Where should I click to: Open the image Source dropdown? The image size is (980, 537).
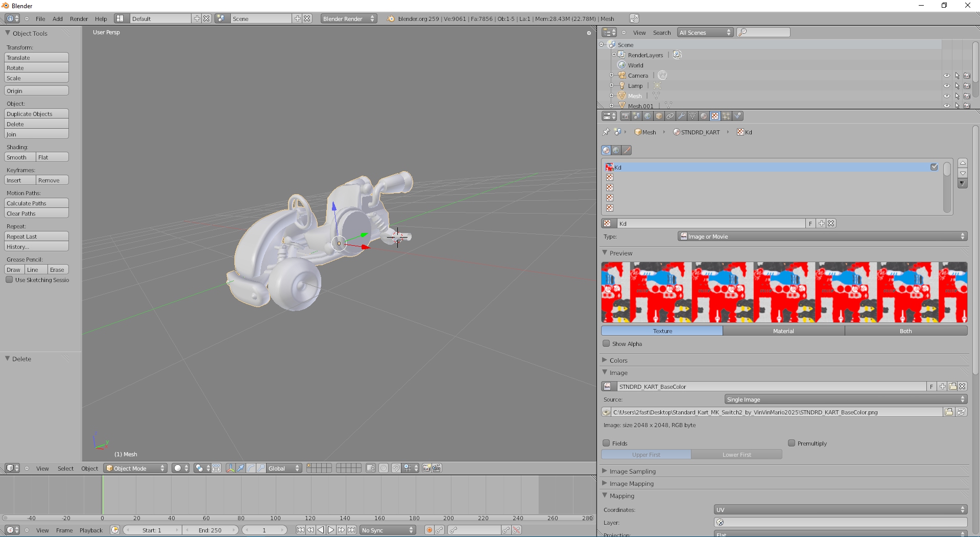coord(846,399)
